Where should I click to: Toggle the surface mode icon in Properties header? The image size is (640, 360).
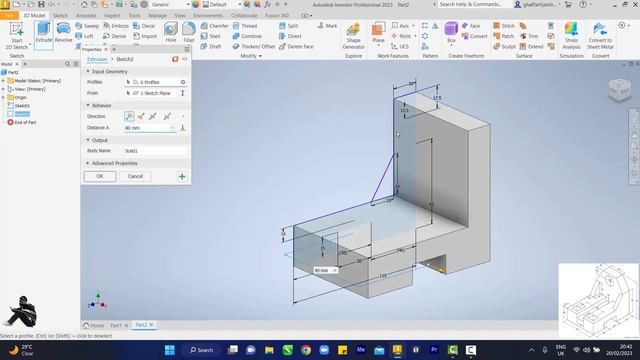tap(175, 59)
